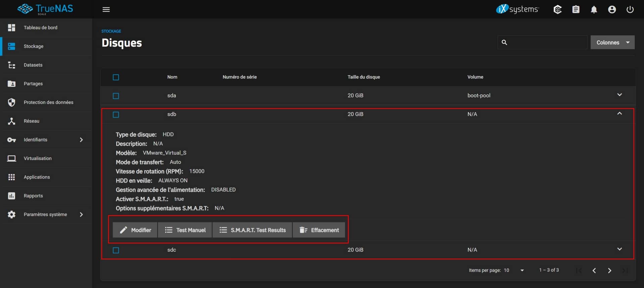Screen dimensions: 644x288
Task: Open the alerts bell icon
Action: tap(594, 9)
